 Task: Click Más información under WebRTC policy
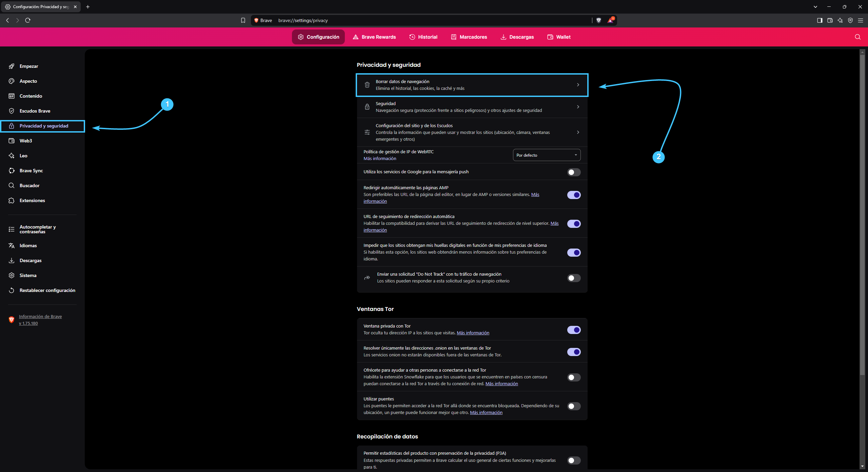(x=380, y=158)
